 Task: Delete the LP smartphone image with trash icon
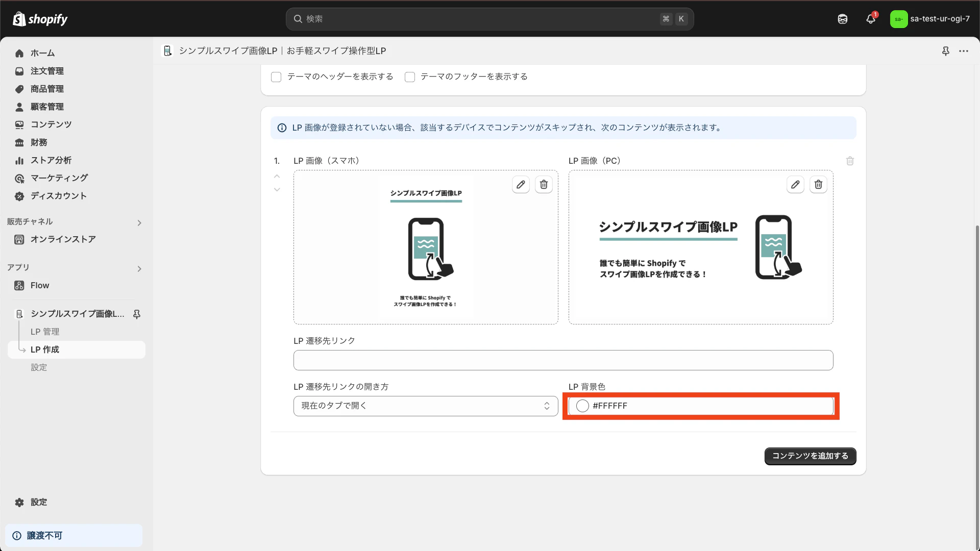(x=544, y=185)
